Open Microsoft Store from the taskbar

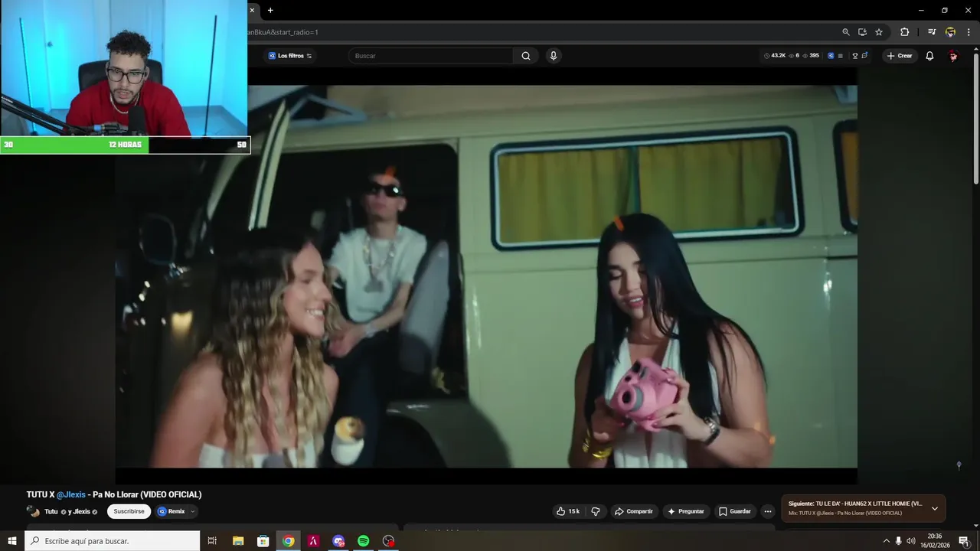(263, 541)
